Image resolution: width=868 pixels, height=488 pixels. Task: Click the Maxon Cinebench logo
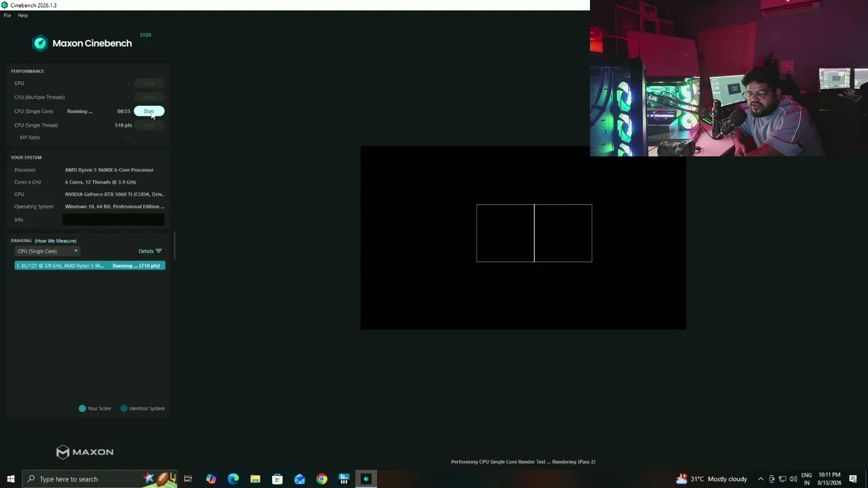(x=82, y=43)
